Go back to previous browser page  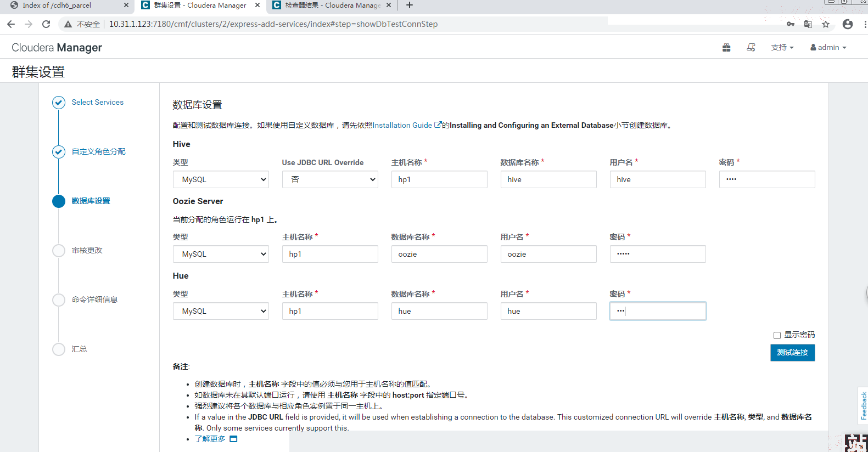(11, 24)
